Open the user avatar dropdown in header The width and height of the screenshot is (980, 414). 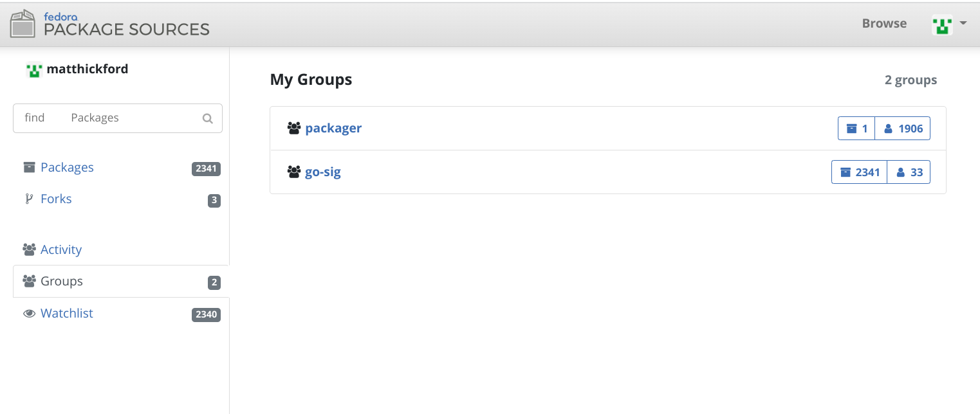[942, 25]
